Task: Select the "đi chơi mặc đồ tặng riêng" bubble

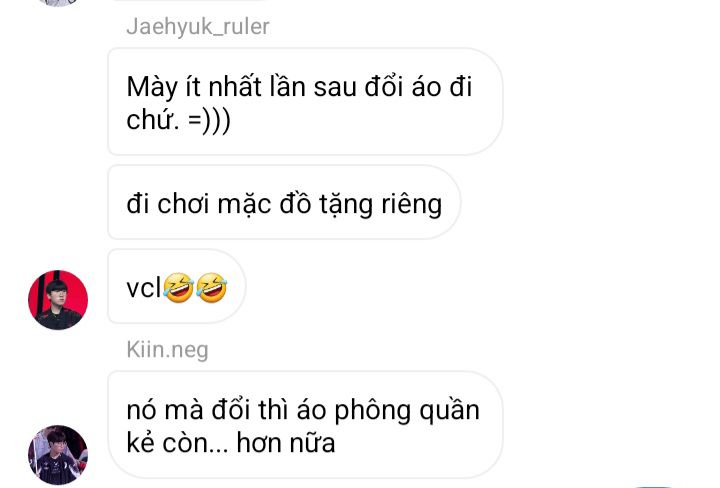Action: pyautogui.click(x=284, y=202)
